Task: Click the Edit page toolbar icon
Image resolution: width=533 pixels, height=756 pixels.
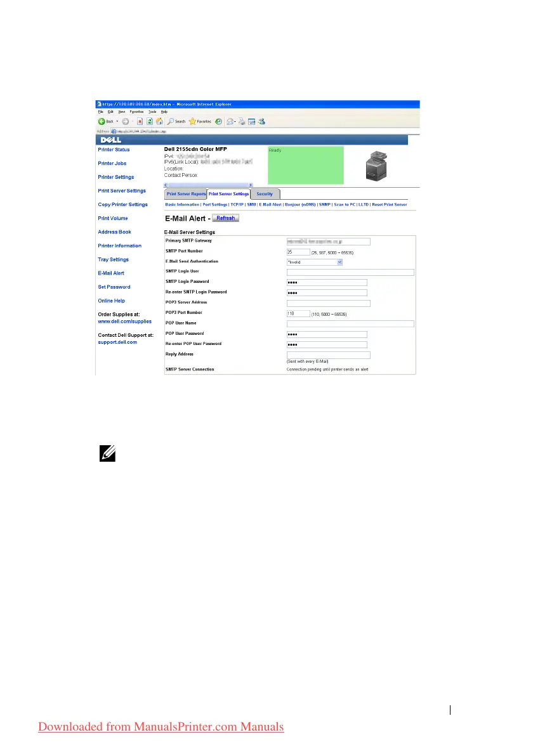Action: (x=251, y=122)
